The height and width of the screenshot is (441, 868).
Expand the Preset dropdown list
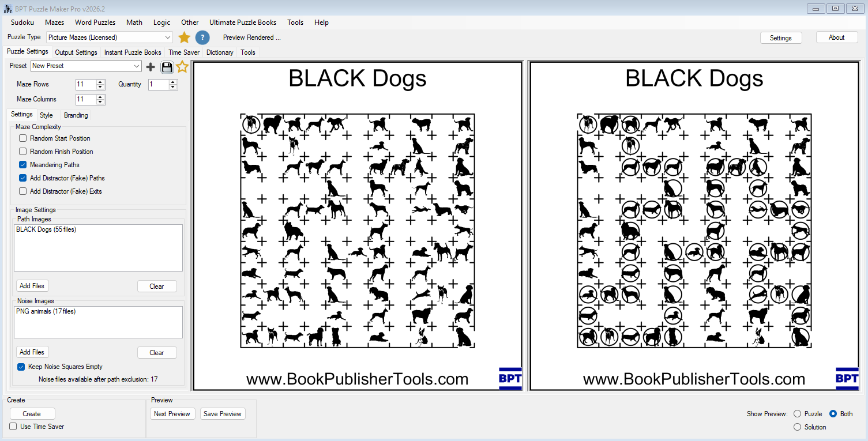pos(137,66)
